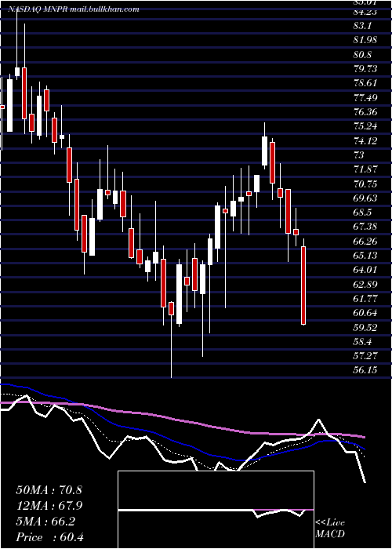Select the 66.26 price label
The width and height of the screenshot is (392, 549).
[365, 242]
